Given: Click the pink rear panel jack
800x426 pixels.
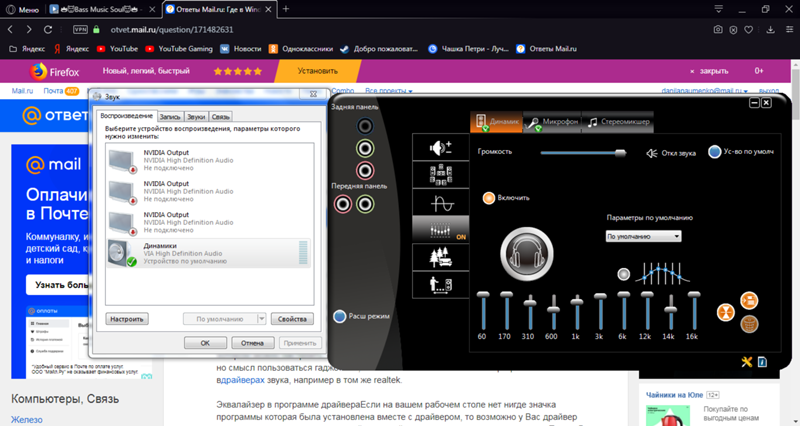Looking at the screenshot, I should point(364,170).
